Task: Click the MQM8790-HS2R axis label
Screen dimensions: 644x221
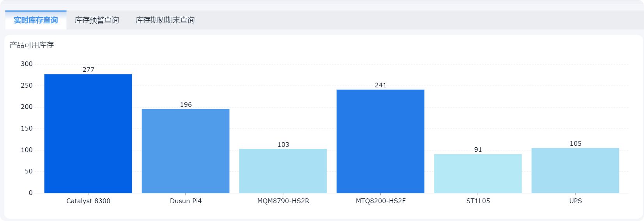Action: click(283, 201)
